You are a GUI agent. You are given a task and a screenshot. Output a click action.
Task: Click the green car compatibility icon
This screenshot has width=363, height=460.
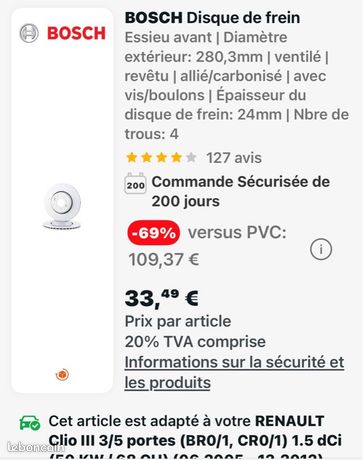(30, 423)
